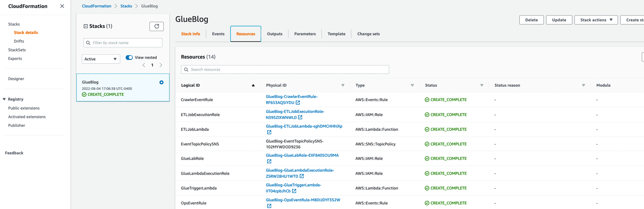Sort by Physical ID column arrow
644x209 pixels.
[343, 85]
